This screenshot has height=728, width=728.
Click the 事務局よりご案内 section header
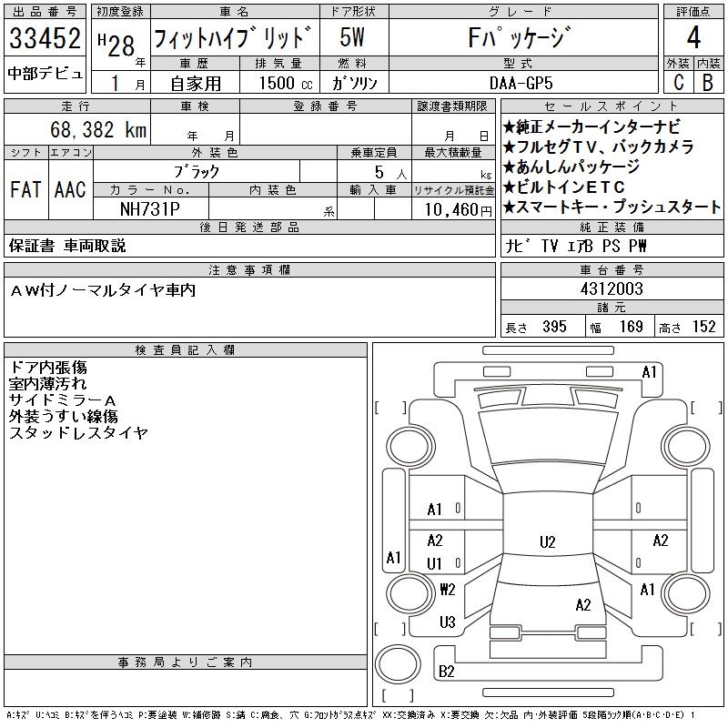[x=186, y=662]
